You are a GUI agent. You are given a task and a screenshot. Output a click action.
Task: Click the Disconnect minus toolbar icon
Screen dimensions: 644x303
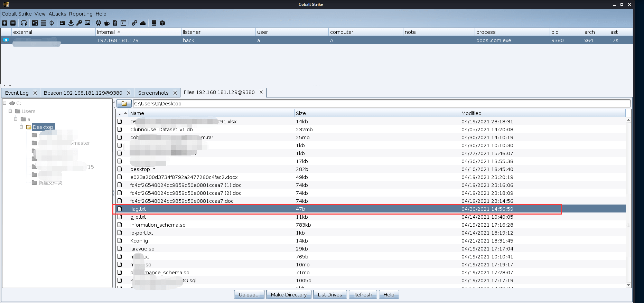coord(13,23)
